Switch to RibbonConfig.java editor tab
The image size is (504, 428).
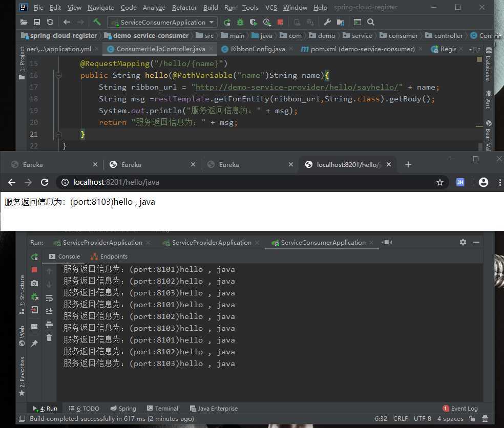coord(258,49)
